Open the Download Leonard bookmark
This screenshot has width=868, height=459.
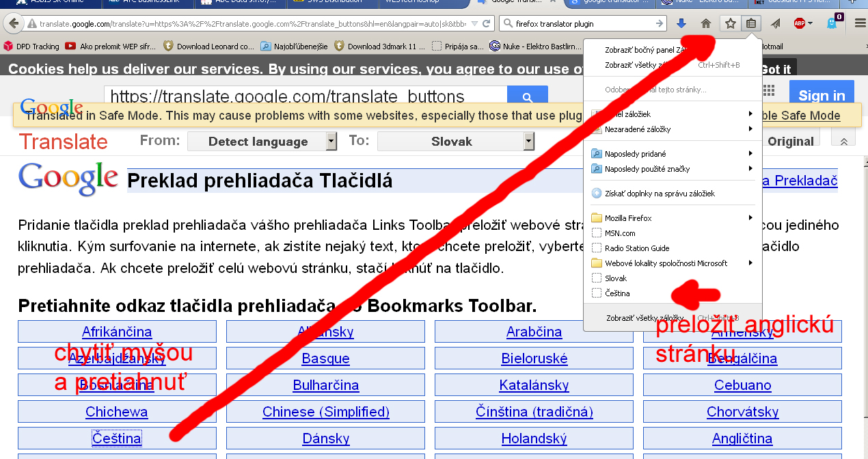tap(208, 47)
